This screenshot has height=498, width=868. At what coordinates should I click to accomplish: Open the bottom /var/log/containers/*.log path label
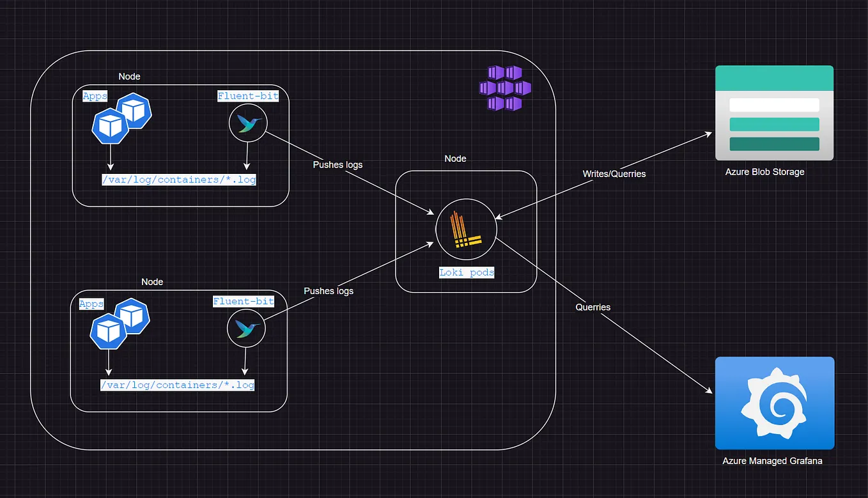point(177,385)
